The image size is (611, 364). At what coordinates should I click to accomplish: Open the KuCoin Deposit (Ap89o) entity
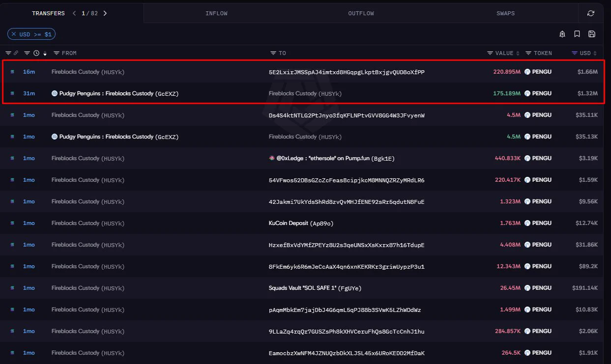click(x=301, y=223)
